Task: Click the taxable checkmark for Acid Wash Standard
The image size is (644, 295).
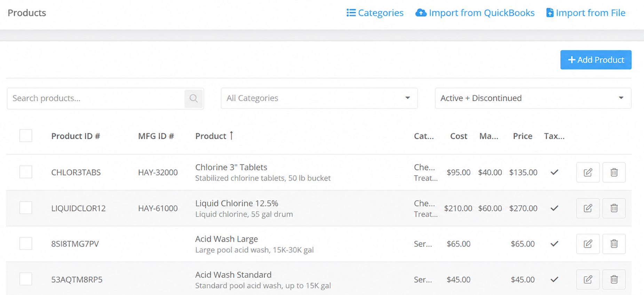Action: (554, 279)
